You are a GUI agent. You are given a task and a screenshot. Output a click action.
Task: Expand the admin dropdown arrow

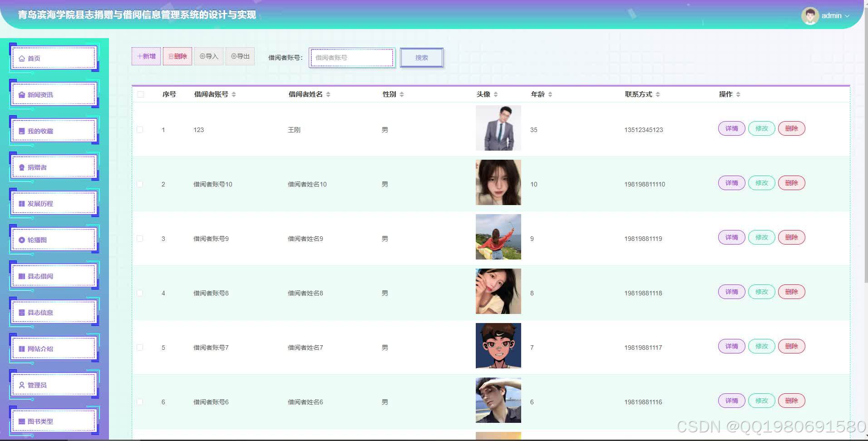tap(847, 16)
